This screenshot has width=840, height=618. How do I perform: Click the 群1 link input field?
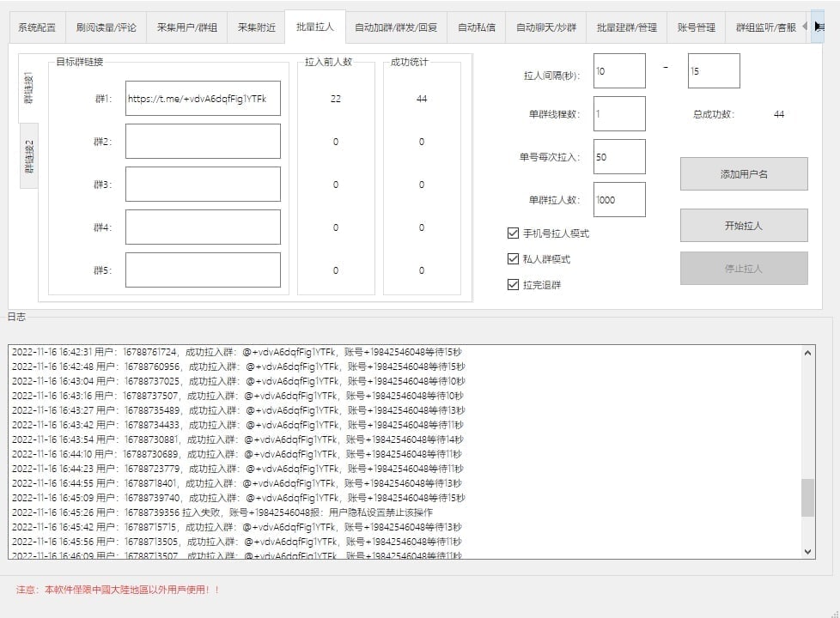203,99
